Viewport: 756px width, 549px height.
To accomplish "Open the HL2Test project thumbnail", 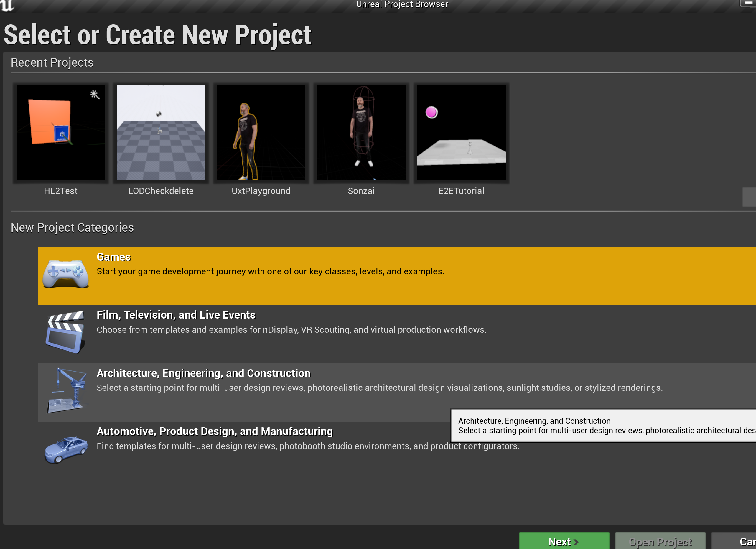I will click(x=61, y=133).
